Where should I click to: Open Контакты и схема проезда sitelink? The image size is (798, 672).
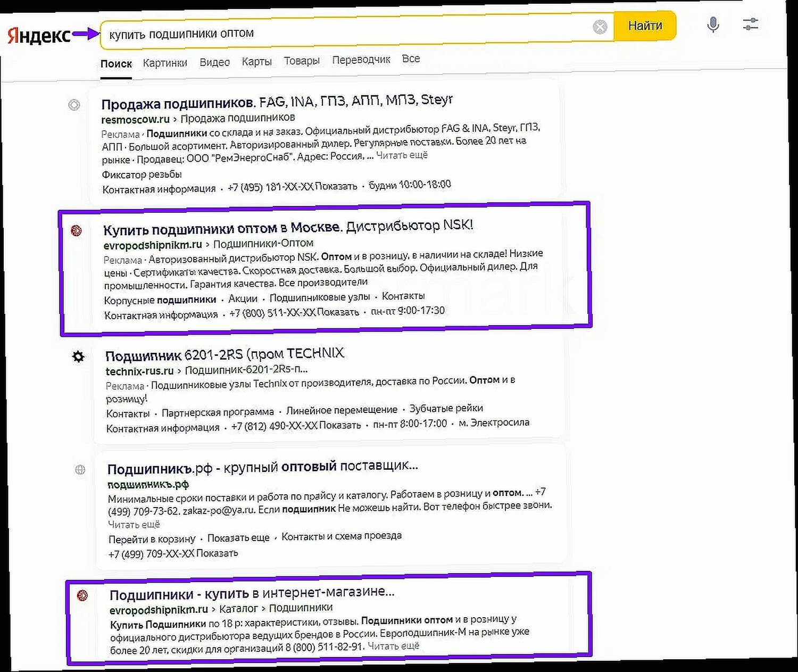(x=342, y=536)
